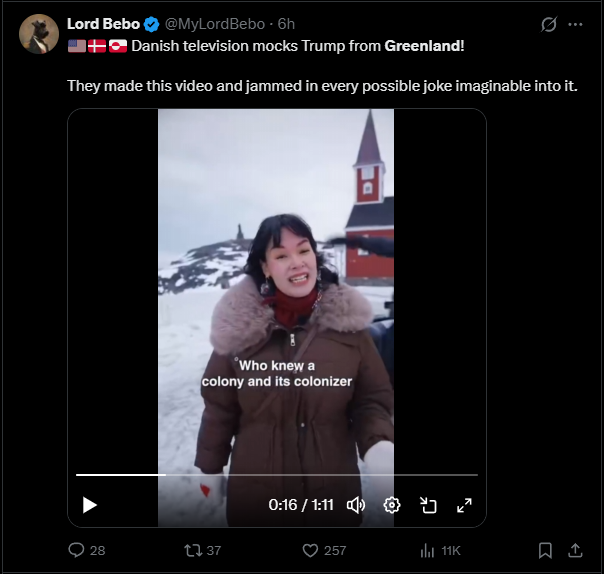
Task: Repost this post
Action: (x=195, y=550)
